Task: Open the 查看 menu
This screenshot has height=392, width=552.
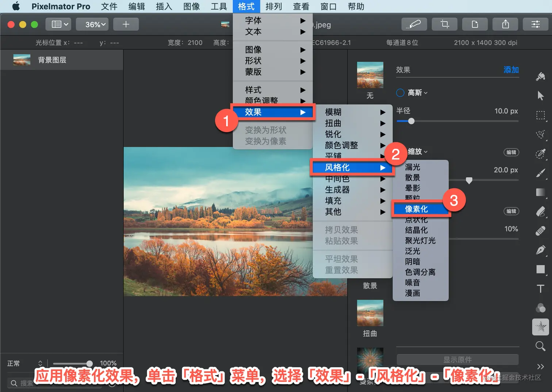Action: pyautogui.click(x=301, y=6)
